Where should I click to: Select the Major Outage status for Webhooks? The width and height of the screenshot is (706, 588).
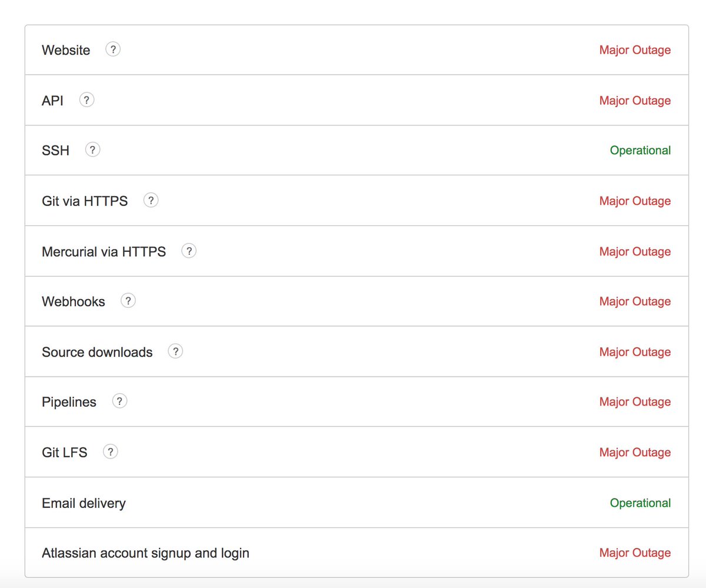click(x=635, y=302)
